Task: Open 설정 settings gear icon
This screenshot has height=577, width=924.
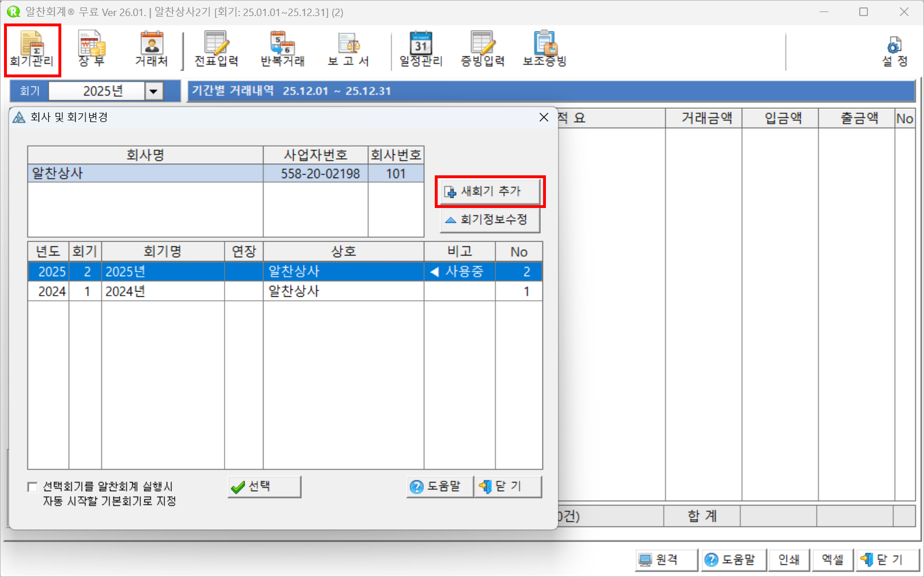Action: (894, 52)
